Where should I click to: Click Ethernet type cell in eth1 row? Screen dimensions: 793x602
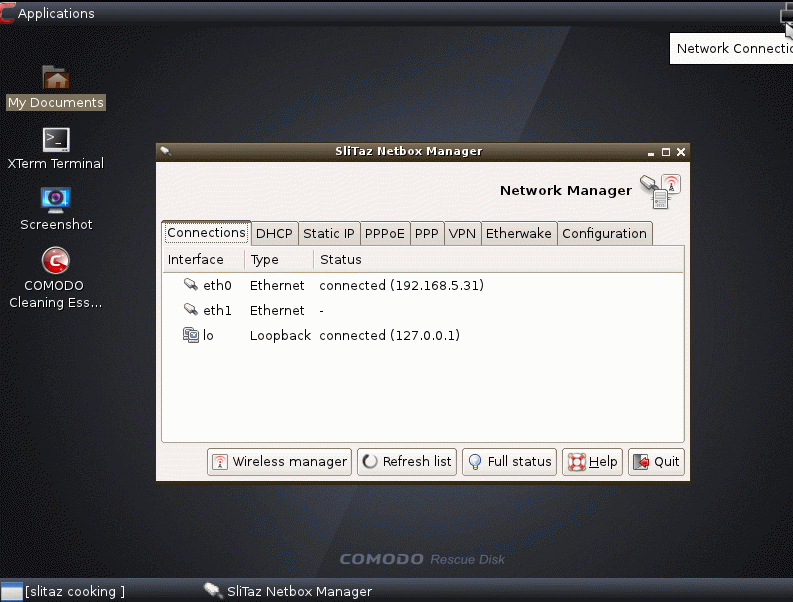tap(277, 310)
